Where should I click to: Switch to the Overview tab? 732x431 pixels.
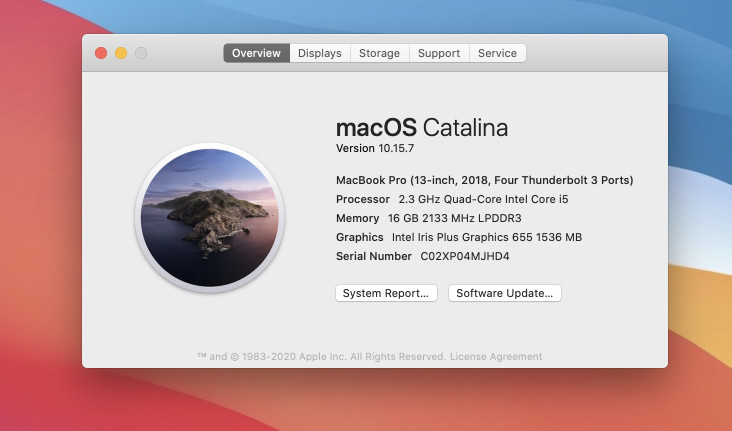pos(256,53)
